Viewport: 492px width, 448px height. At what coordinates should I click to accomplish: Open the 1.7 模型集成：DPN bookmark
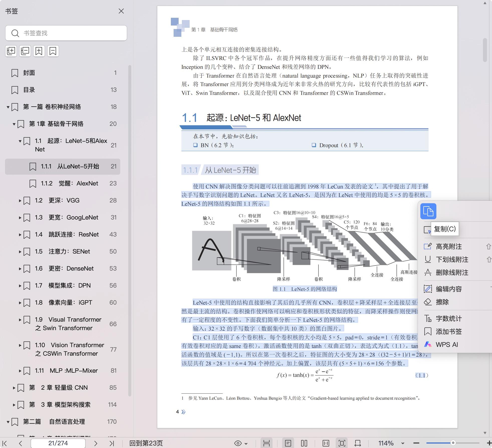tap(63, 286)
